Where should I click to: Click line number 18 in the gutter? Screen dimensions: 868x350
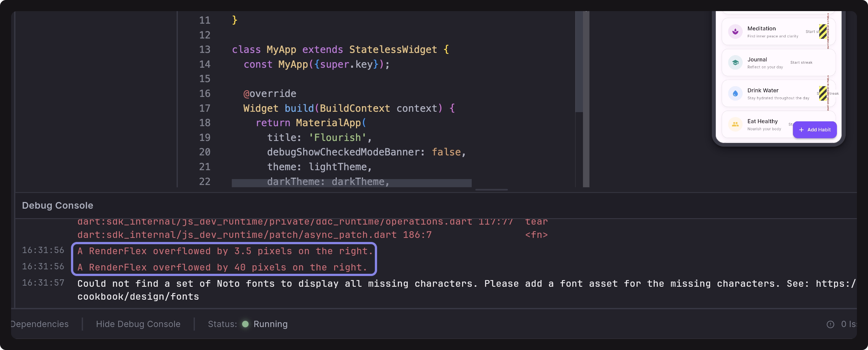(x=204, y=123)
